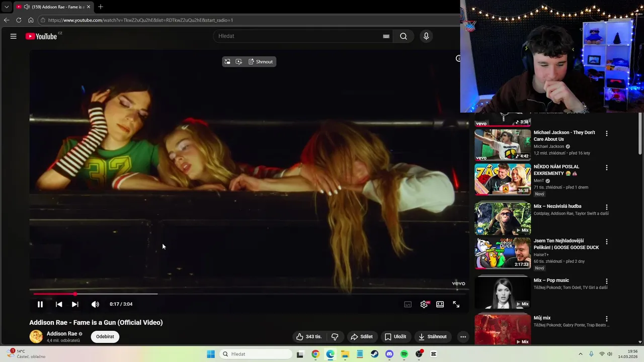Open a new browser tab
The width and height of the screenshot is (644, 362).
tap(101, 7)
